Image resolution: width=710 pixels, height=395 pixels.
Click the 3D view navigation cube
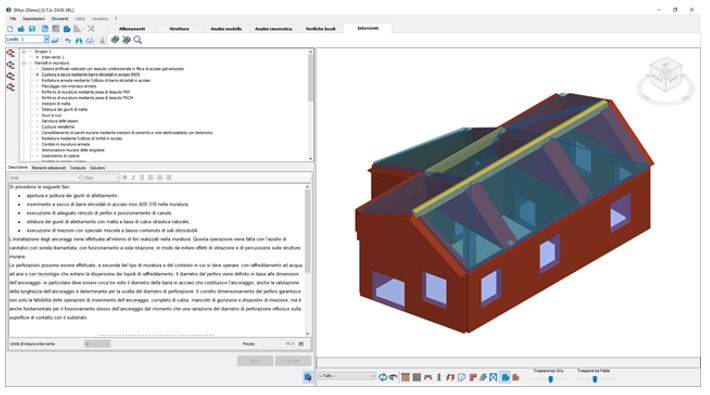[666, 75]
